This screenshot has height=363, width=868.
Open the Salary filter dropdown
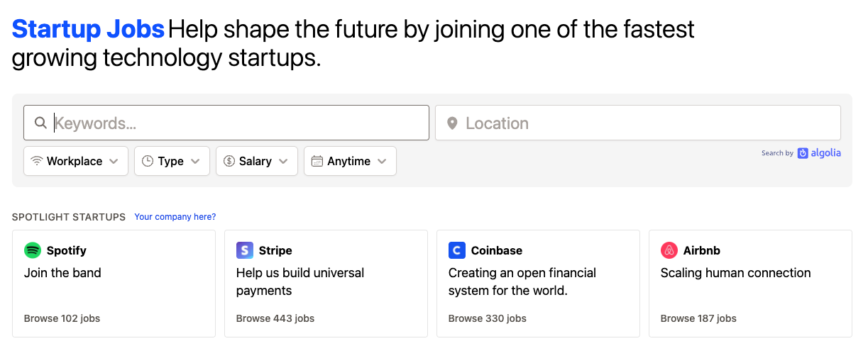(256, 161)
